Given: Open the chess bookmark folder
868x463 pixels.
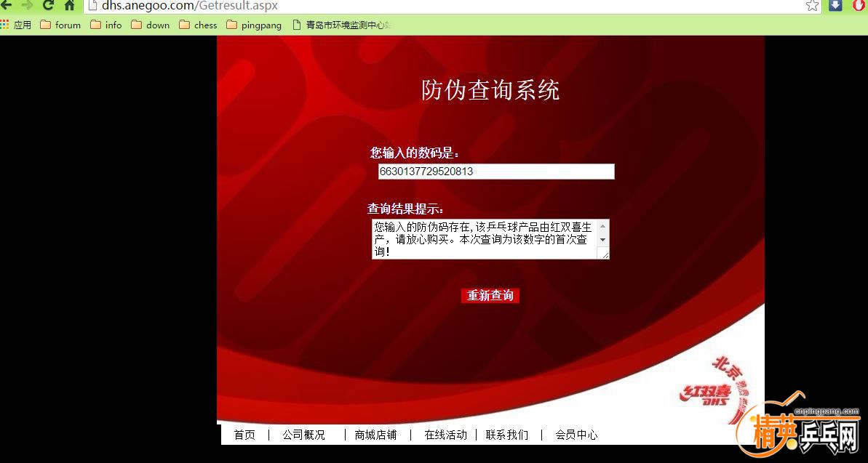Looking at the screenshot, I should coord(198,25).
